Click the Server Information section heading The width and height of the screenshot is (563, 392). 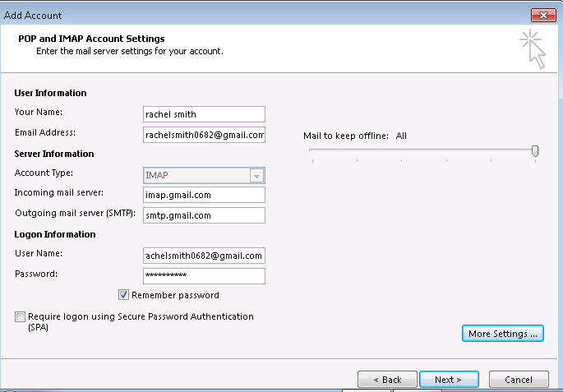(x=54, y=154)
